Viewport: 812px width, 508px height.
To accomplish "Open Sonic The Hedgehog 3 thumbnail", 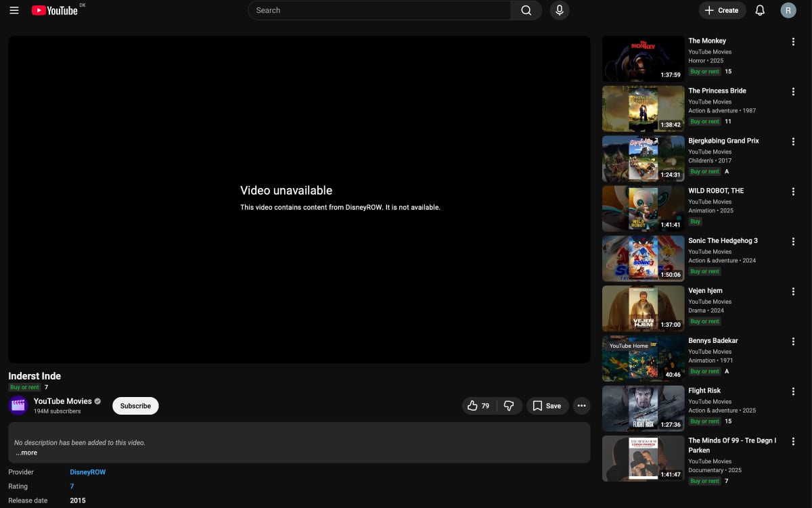I will click(642, 258).
